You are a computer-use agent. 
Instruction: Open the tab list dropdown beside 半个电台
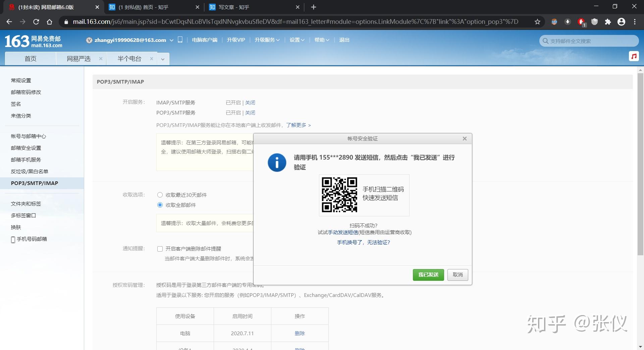click(163, 58)
